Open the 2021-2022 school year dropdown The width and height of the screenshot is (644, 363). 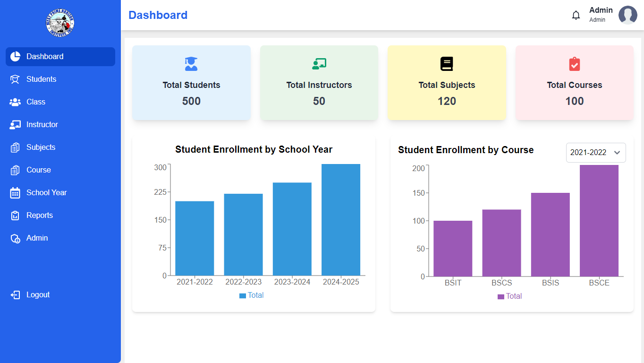tap(588, 153)
